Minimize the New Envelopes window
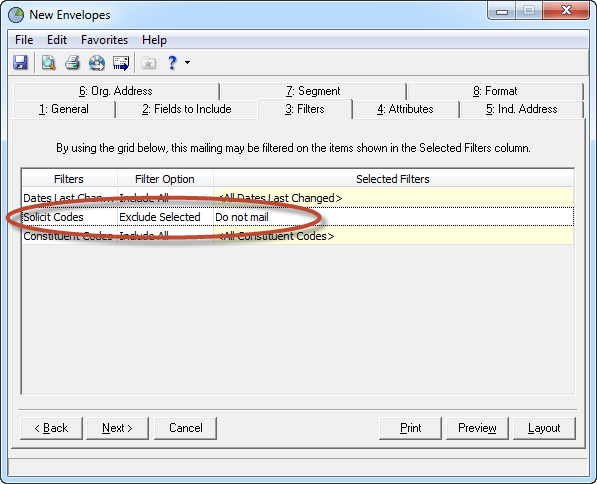This screenshot has height=484, width=597. (502, 11)
